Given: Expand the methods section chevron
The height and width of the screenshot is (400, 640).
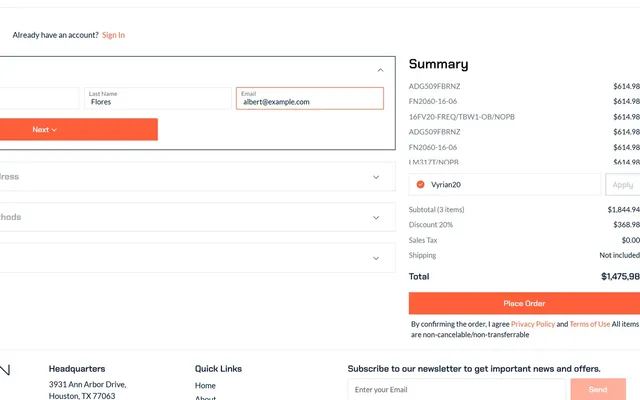Looking at the screenshot, I should pos(376,218).
